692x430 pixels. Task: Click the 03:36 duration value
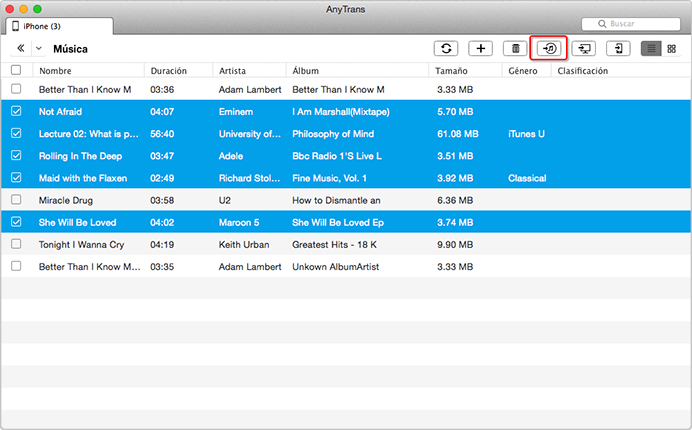[x=162, y=90]
